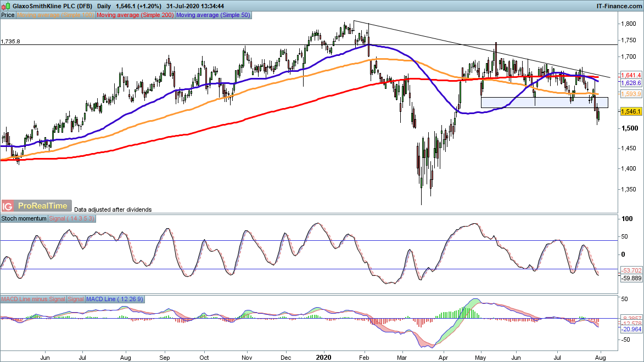Click the Signal (14 3 5 3) label
The width and height of the screenshot is (644, 362).
point(72,218)
